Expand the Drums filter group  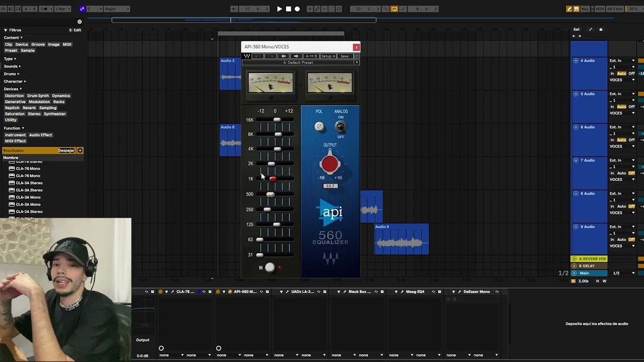click(19, 74)
